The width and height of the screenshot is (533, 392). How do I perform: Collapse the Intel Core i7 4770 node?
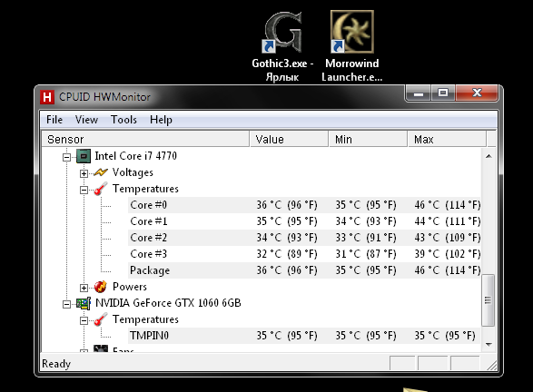[x=66, y=157]
